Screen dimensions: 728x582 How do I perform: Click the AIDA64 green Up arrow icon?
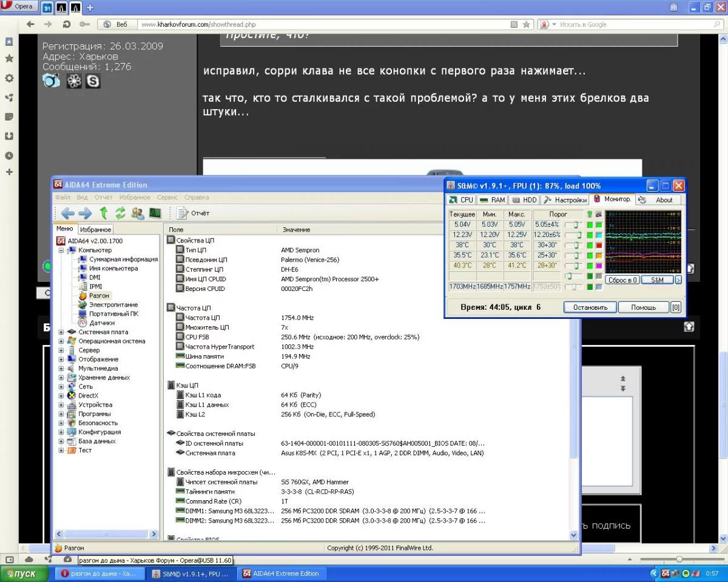click(x=104, y=213)
